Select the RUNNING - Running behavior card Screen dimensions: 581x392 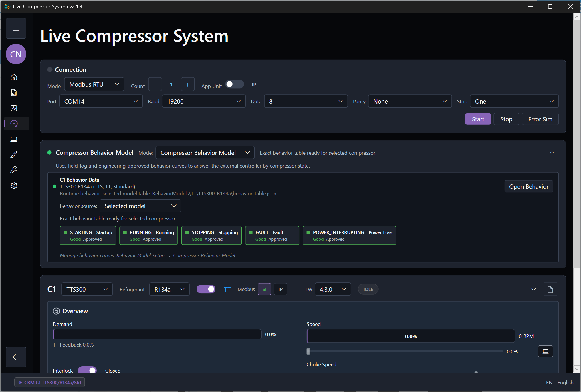[x=148, y=236]
